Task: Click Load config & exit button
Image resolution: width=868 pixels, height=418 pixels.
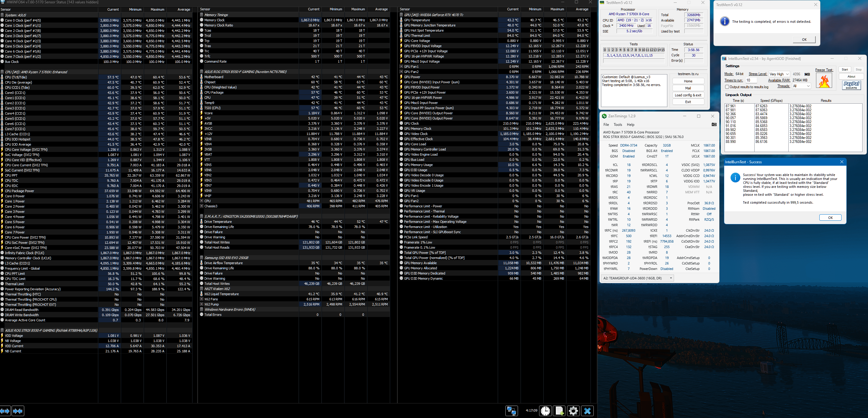Action: (688, 95)
